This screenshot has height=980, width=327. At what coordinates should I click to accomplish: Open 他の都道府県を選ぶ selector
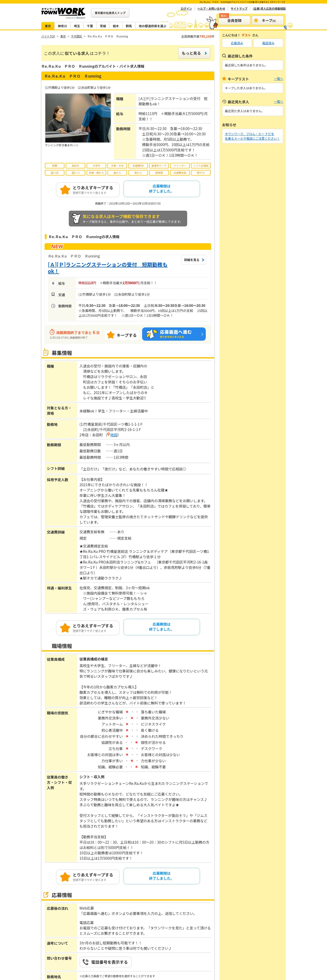coord(153,26)
